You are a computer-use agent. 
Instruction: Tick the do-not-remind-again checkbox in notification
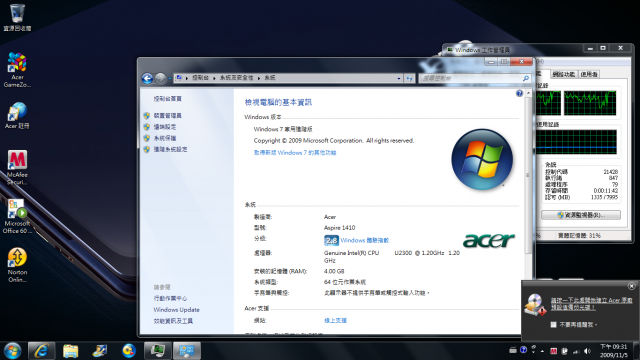point(553,324)
